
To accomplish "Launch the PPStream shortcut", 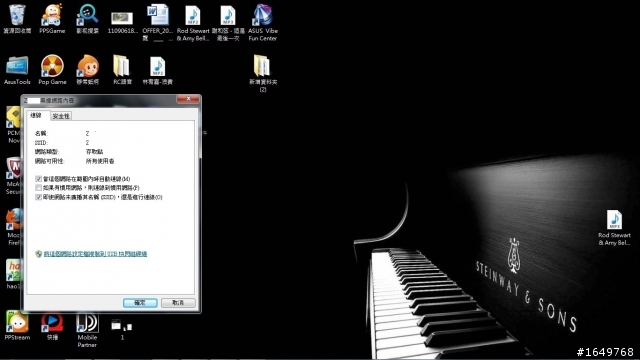I will [17, 325].
